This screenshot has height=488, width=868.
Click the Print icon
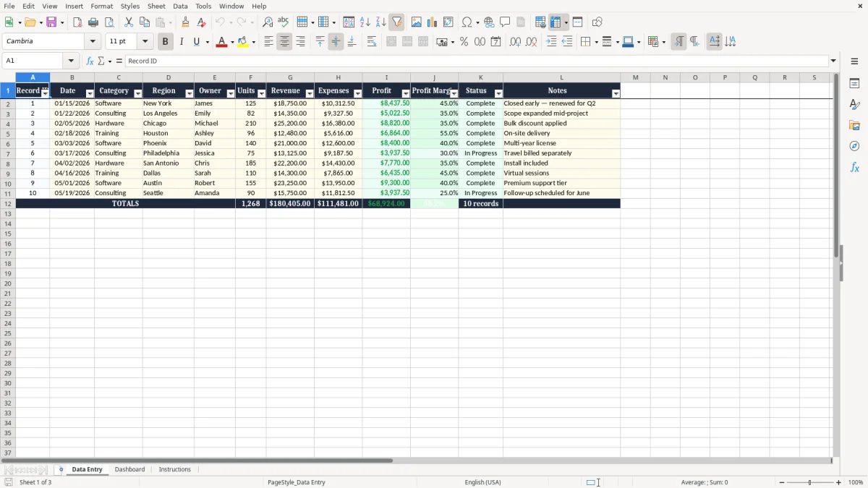click(x=93, y=22)
